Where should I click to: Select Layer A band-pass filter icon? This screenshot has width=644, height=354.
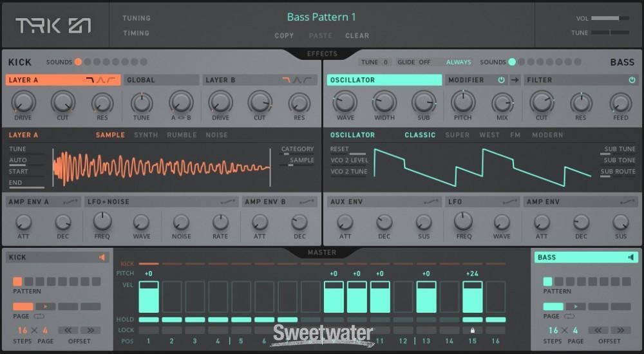[x=100, y=80]
